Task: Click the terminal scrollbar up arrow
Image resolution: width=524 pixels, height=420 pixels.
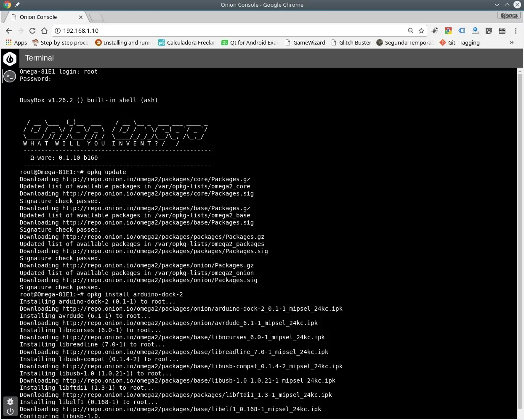Action: coord(520,71)
